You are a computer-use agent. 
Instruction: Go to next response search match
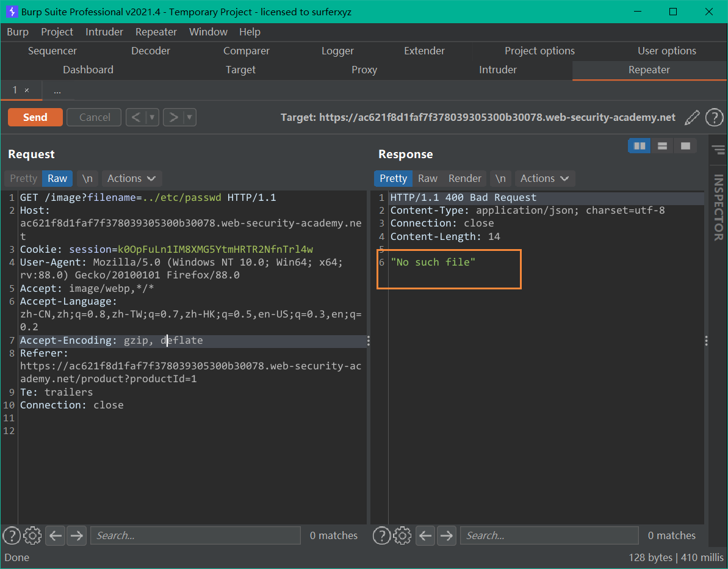coord(447,535)
